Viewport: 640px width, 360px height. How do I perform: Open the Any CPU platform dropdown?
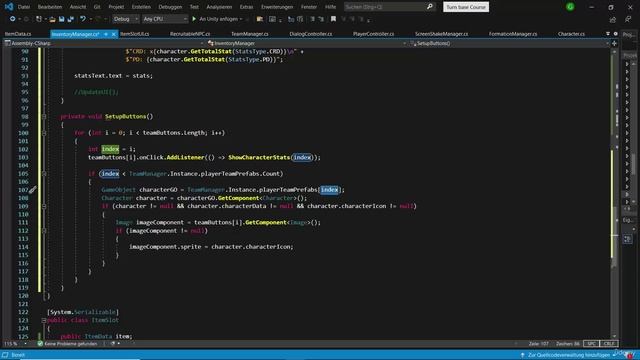coord(165,19)
